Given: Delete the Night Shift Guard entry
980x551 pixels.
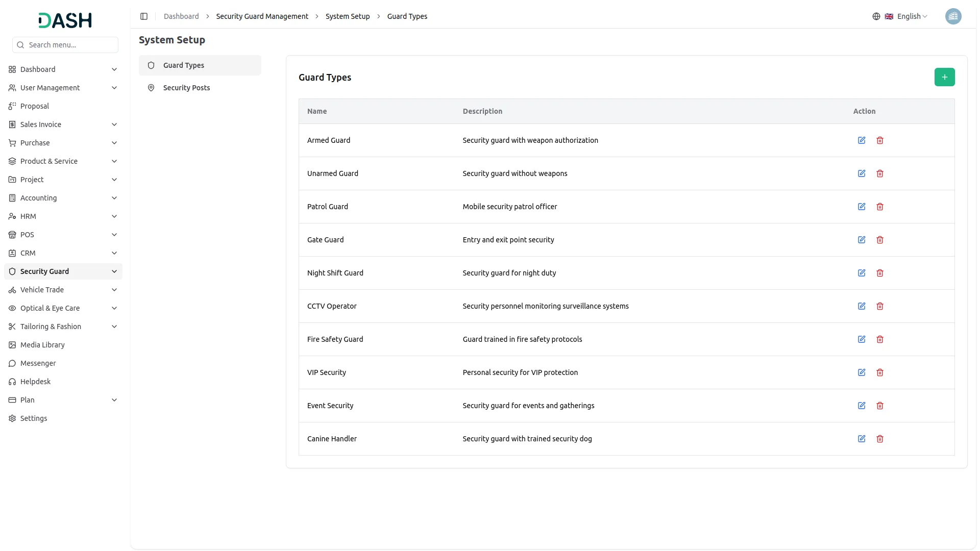Looking at the screenshot, I should (x=879, y=273).
